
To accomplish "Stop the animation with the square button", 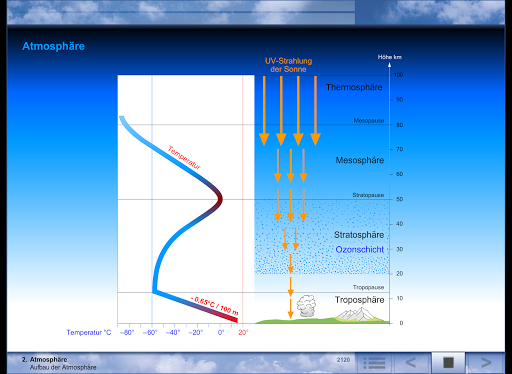I will click(x=448, y=363).
